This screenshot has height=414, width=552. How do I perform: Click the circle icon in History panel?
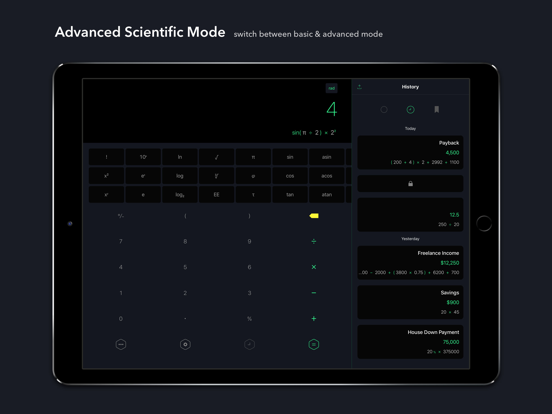click(384, 109)
